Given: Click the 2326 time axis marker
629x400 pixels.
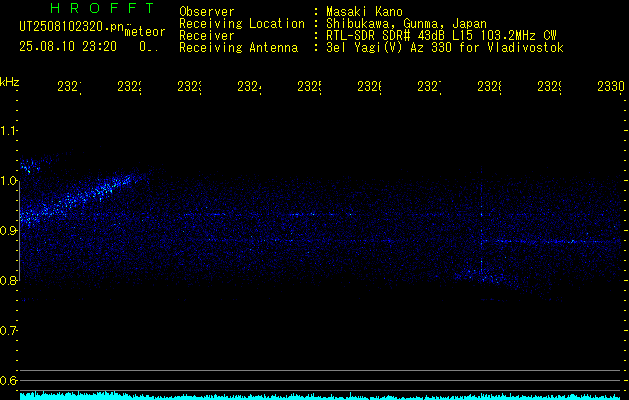Looking at the screenshot, I should (369, 86).
